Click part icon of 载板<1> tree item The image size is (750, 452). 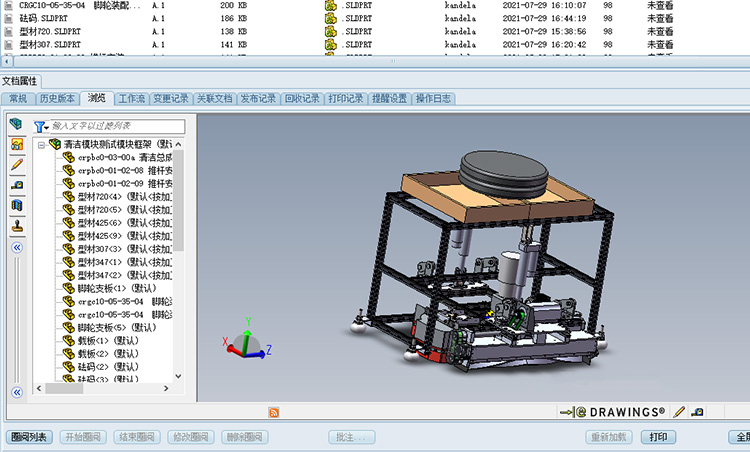point(69,341)
